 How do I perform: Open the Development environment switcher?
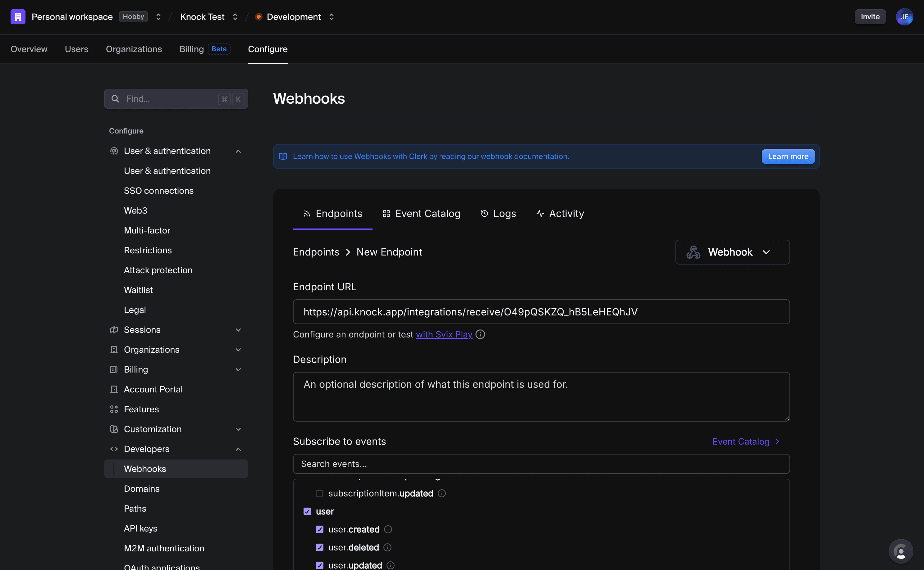coord(331,16)
